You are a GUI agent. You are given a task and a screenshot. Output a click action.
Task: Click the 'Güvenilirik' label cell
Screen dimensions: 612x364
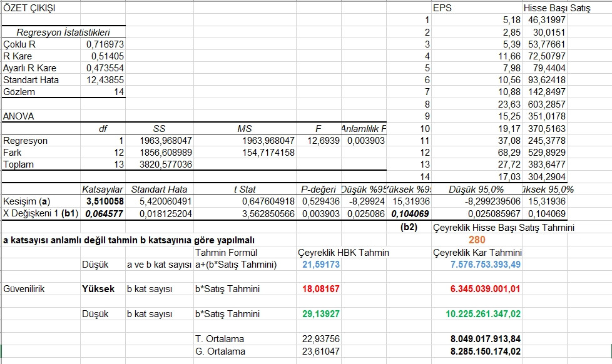coord(24,289)
